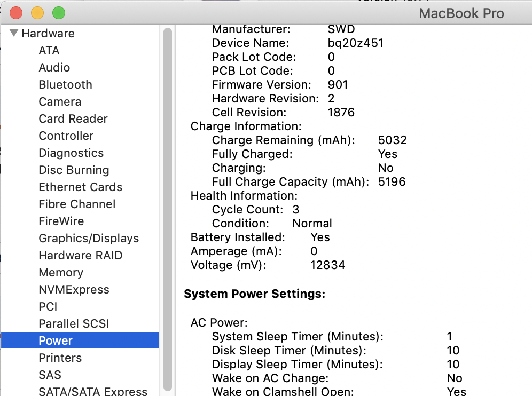Screen dimensions: 532x396
Task: Click the System Power Settings heading
Action: [x=254, y=294]
